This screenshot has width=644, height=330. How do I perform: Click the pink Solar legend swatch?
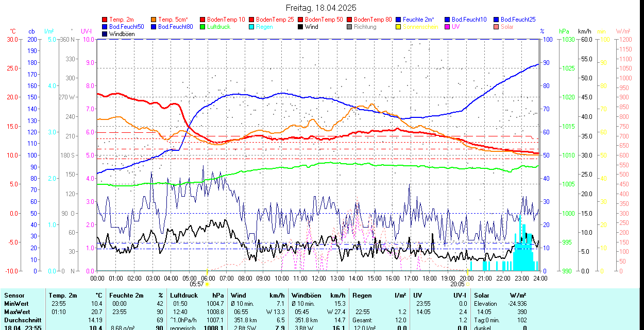click(497, 27)
